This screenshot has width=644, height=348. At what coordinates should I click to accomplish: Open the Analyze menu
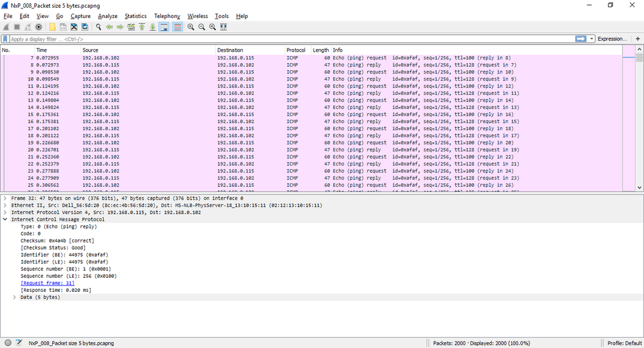point(108,16)
